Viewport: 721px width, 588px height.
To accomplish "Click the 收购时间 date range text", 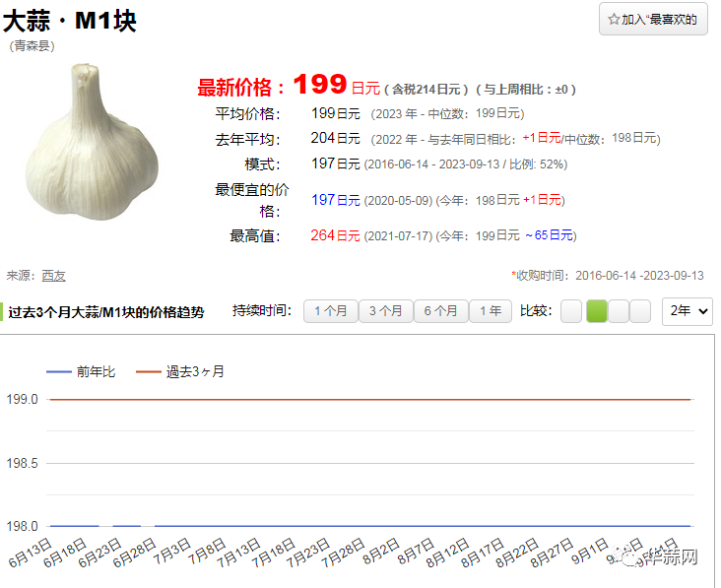I will [608, 276].
